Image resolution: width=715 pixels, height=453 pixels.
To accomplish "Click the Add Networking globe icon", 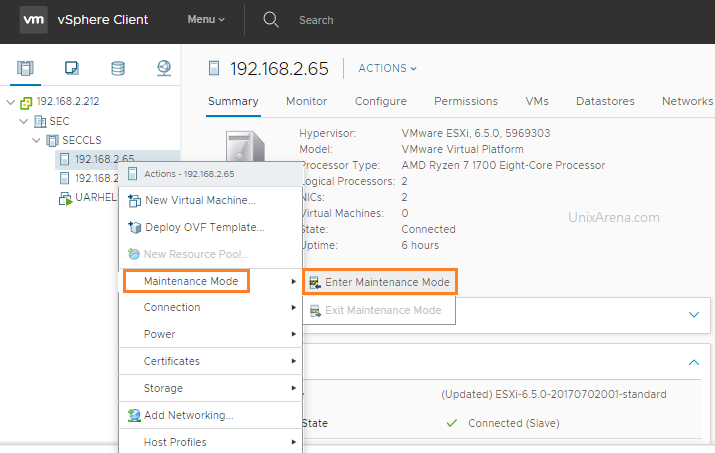I will (134, 415).
